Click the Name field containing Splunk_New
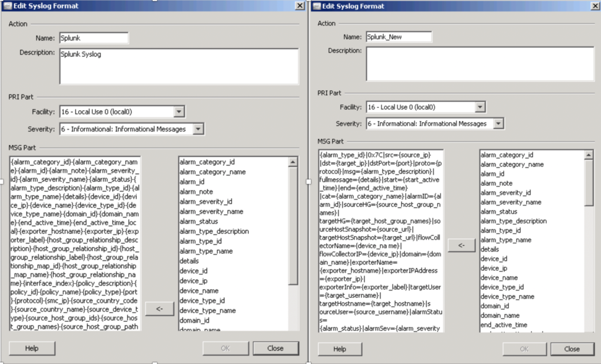 398,37
